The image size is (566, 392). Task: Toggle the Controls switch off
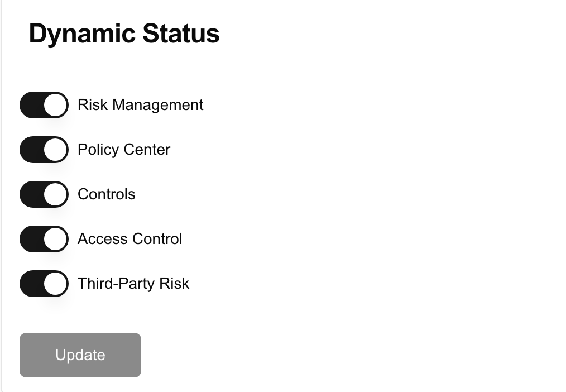[x=44, y=194]
